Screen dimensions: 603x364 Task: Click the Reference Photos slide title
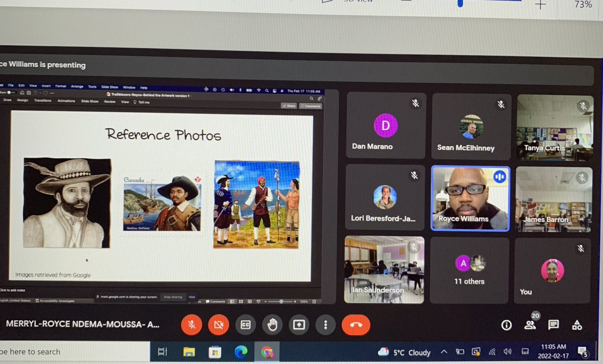pos(163,135)
